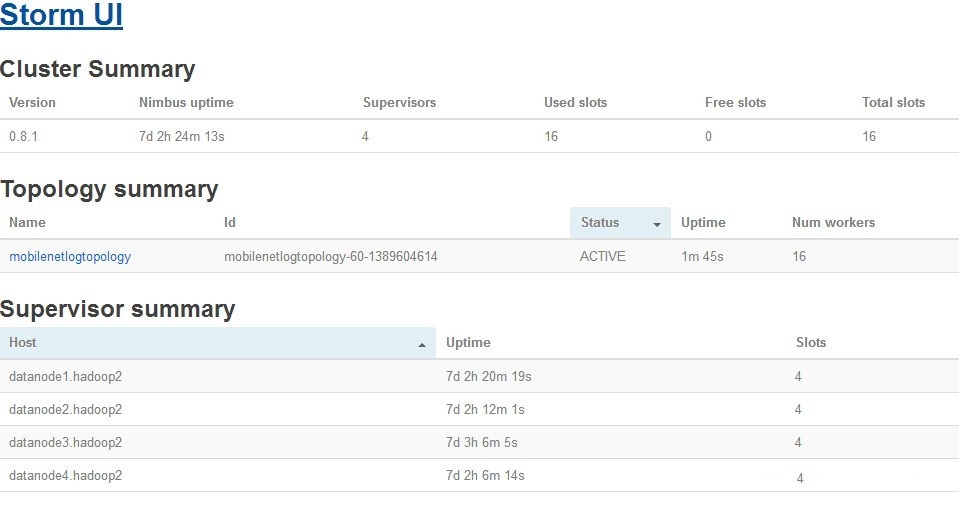959x509 pixels.
Task: Open the Storm UI home link
Action: click(x=62, y=18)
